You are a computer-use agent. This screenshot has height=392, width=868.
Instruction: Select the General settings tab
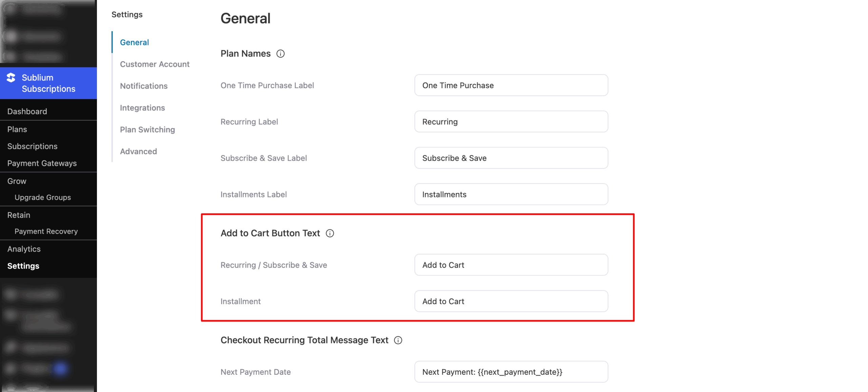click(134, 42)
